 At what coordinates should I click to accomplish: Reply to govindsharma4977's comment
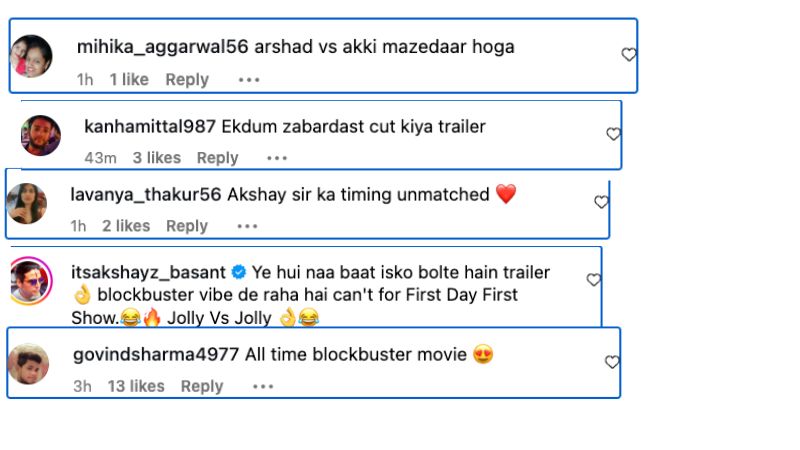coord(201,387)
